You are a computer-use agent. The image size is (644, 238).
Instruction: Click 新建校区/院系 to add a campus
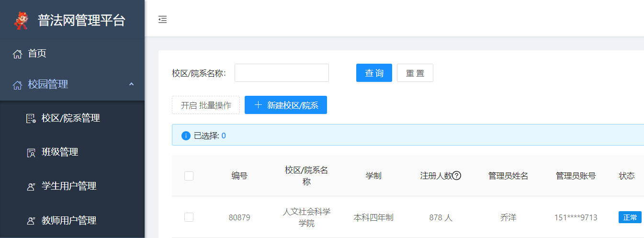point(285,105)
